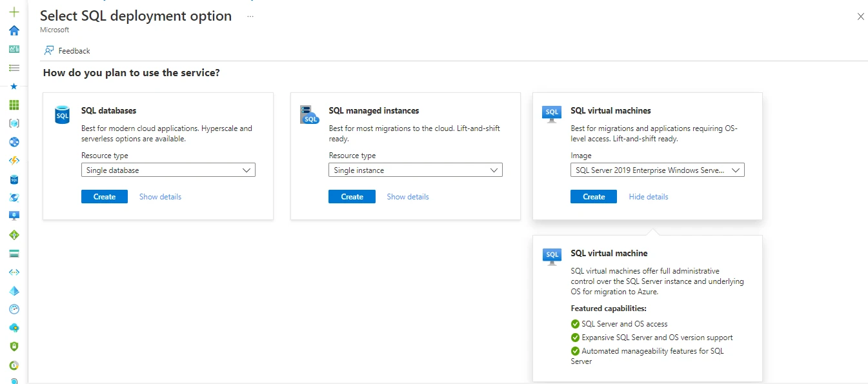The image size is (868, 384).
Task: Click Create under SQL managed instances
Action: click(352, 196)
